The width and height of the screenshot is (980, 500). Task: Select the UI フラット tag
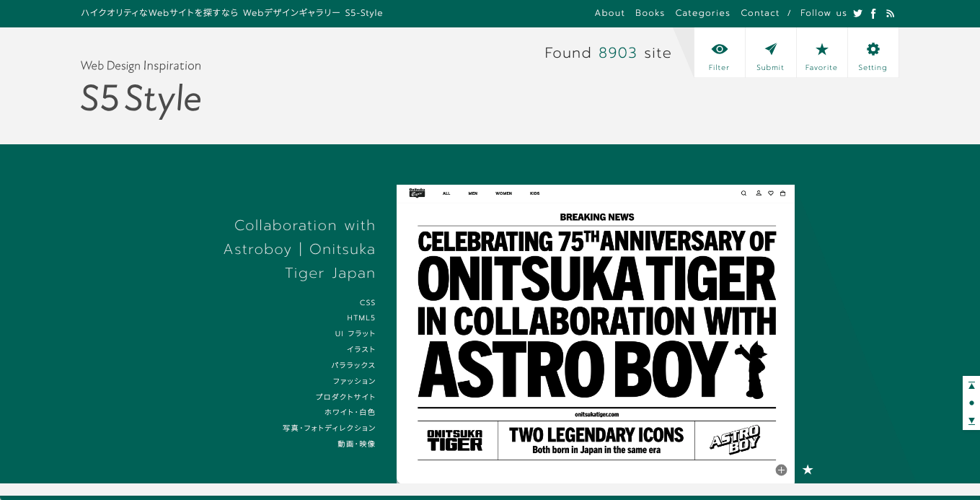356,334
